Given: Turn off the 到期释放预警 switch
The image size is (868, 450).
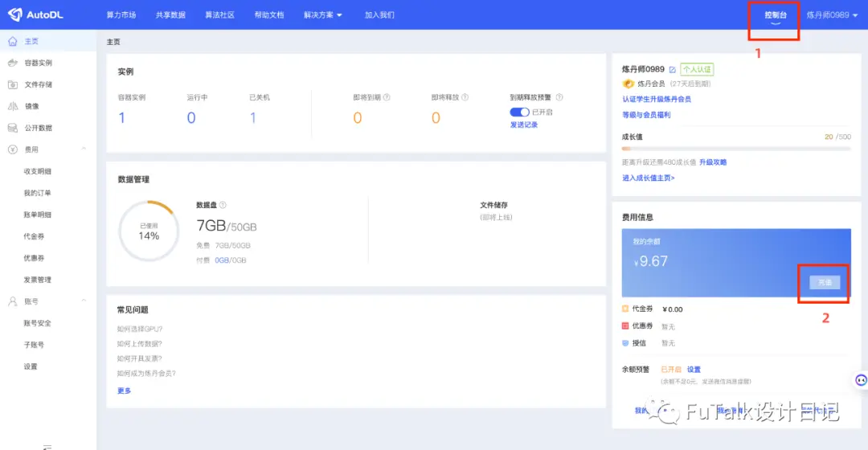Looking at the screenshot, I should (x=519, y=112).
